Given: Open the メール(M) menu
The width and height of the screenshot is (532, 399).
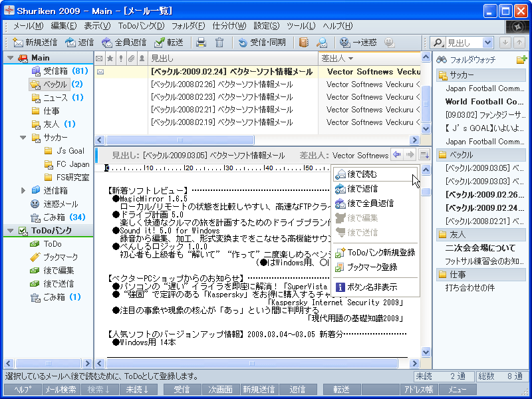Looking at the screenshot, I should click(28, 26).
